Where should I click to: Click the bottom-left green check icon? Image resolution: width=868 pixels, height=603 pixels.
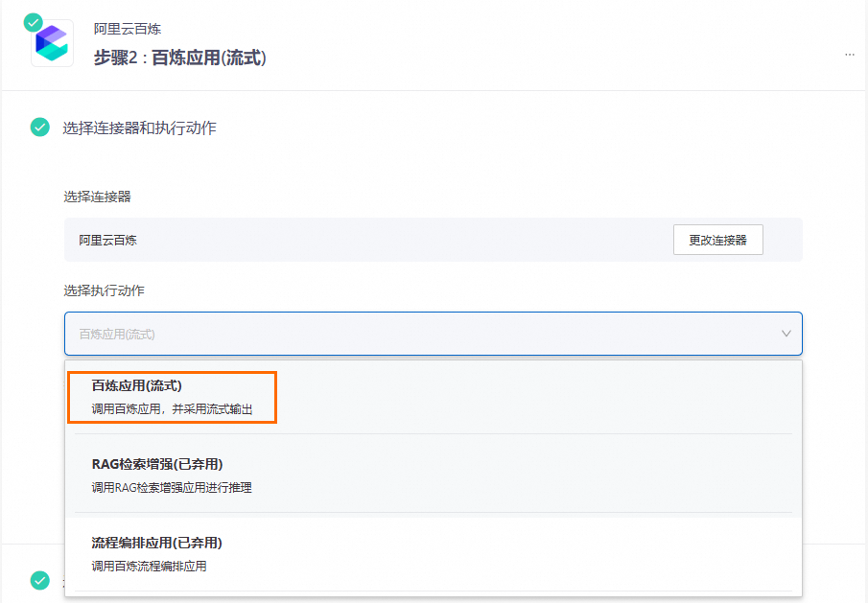tap(40, 580)
